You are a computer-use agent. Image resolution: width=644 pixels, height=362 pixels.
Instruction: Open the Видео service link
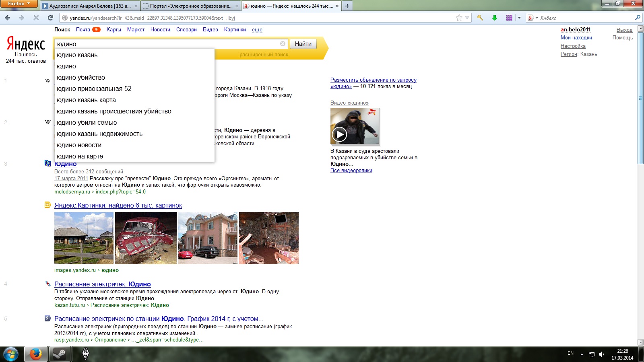211,30
